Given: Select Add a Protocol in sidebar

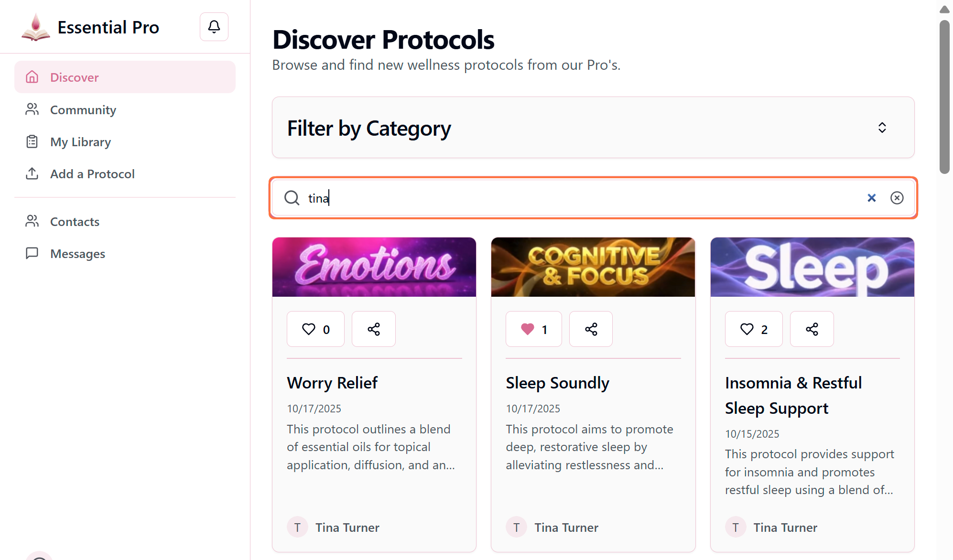Looking at the screenshot, I should (92, 174).
